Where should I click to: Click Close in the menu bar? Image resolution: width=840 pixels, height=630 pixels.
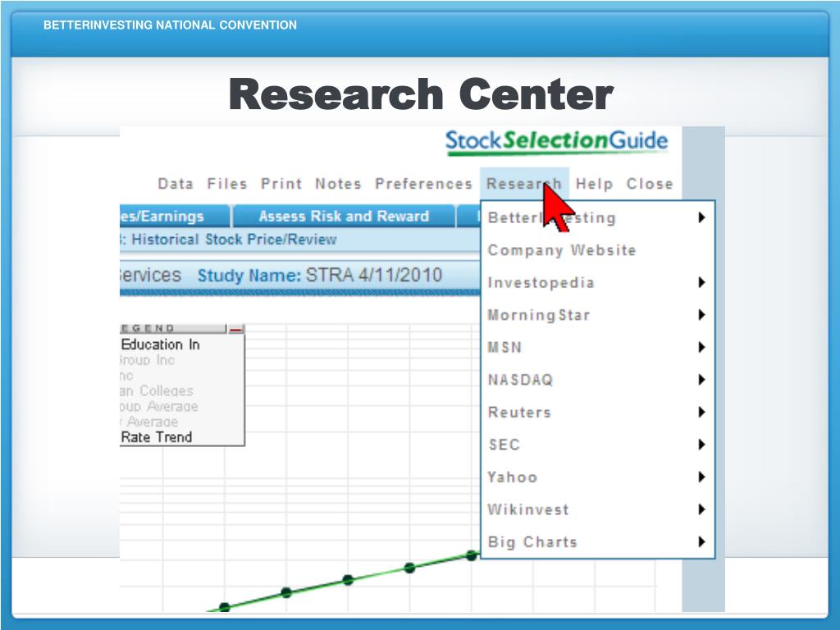650,184
